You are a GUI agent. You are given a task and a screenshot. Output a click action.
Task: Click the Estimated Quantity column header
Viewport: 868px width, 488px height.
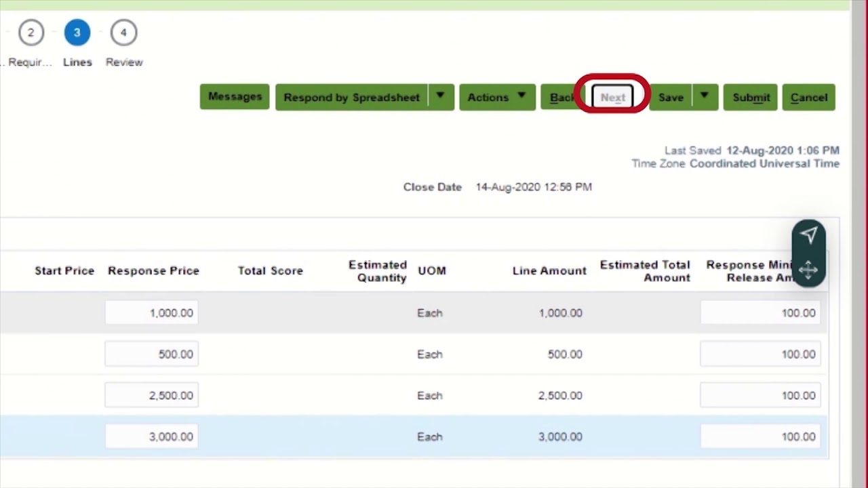pyautogui.click(x=378, y=271)
